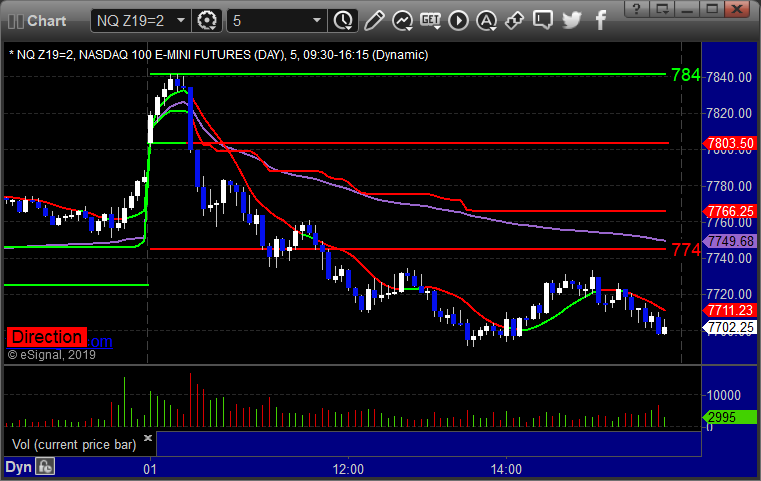Open the time template clock menu
The image size is (761, 481).
click(343, 21)
